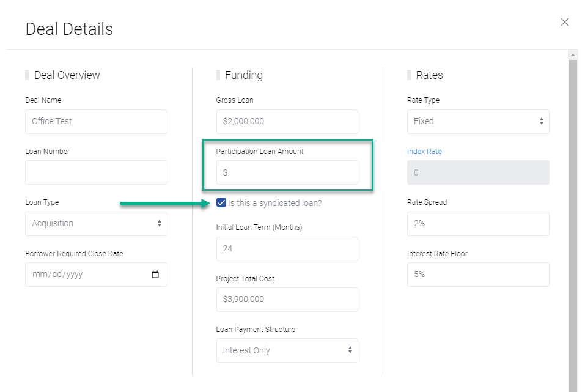Click the Gross Loan amount field
This screenshot has width=585, height=392.
click(287, 122)
